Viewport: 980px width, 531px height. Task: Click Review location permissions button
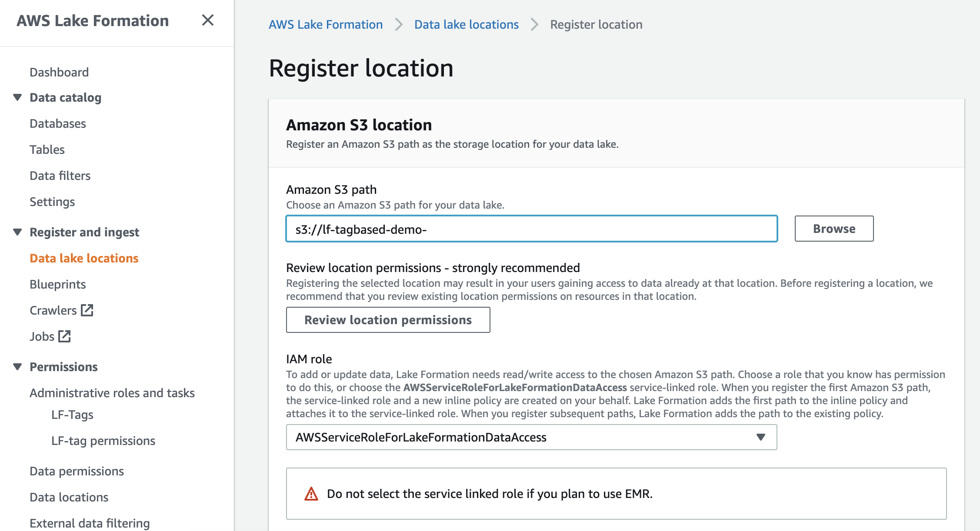388,320
